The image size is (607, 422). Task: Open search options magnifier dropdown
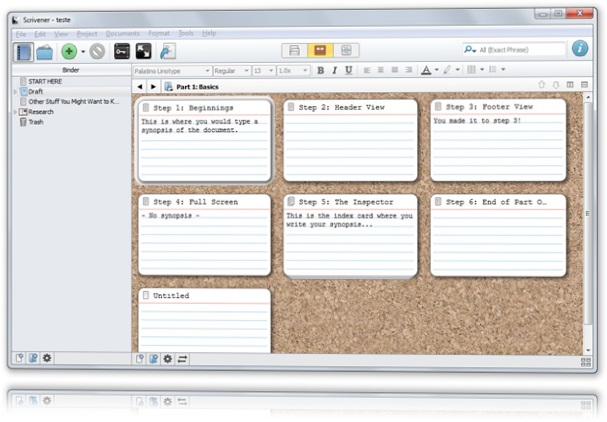coord(470,50)
